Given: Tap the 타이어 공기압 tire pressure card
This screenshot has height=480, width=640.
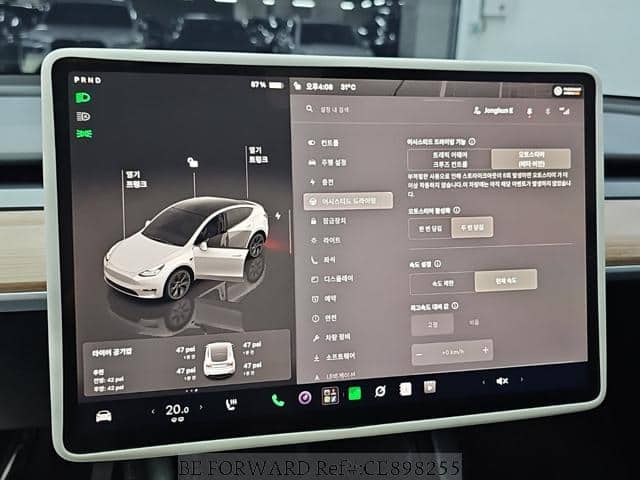Looking at the screenshot, I should 187,363.
